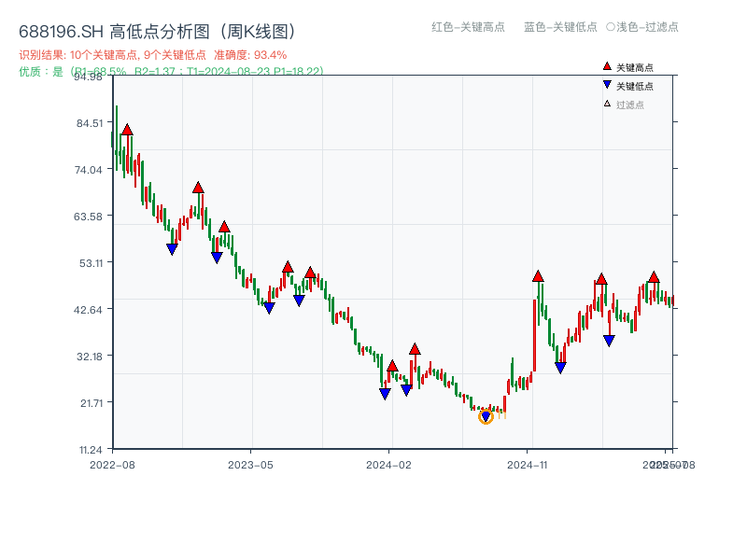Screen dimensions: 747x560
Task: Select blue low marker near 35 in spring 2025
Action: 609,341
